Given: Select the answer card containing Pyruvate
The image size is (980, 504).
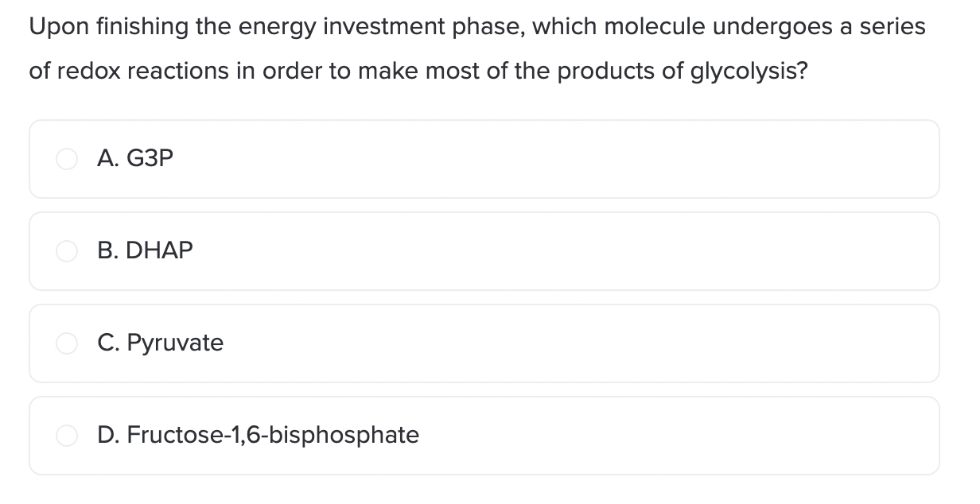Looking at the screenshot, I should point(484,343).
